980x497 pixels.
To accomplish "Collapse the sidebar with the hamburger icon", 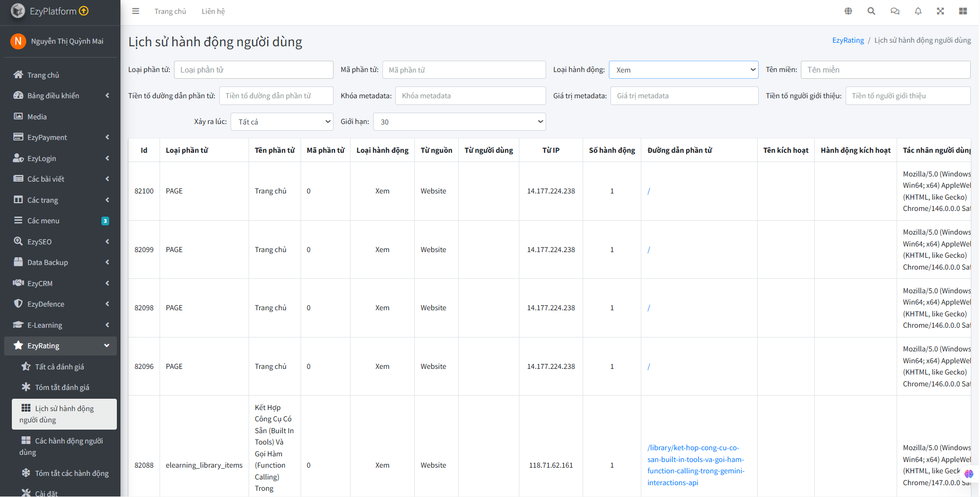I will pyautogui.click(x=135, y=11).
